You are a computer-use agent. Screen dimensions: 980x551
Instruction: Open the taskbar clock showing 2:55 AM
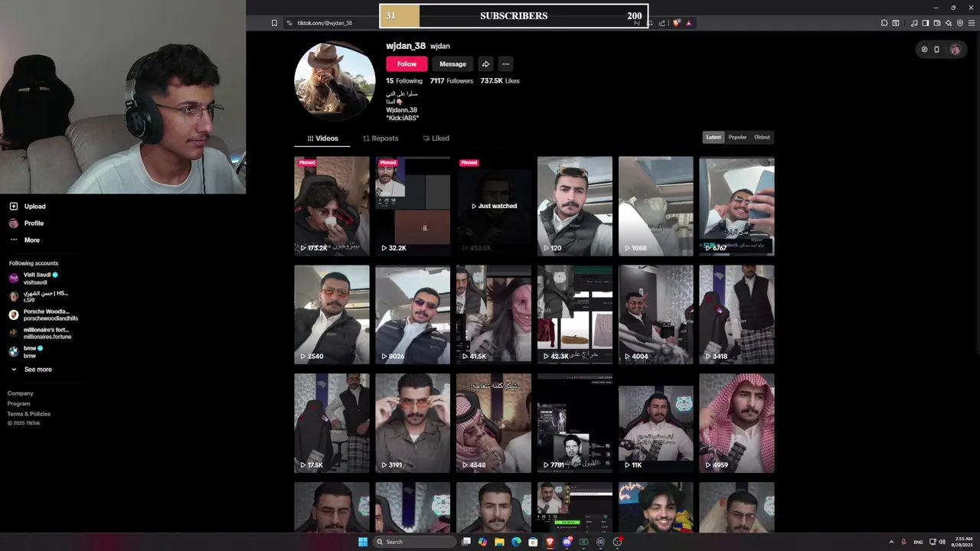(x=963, y=542)
